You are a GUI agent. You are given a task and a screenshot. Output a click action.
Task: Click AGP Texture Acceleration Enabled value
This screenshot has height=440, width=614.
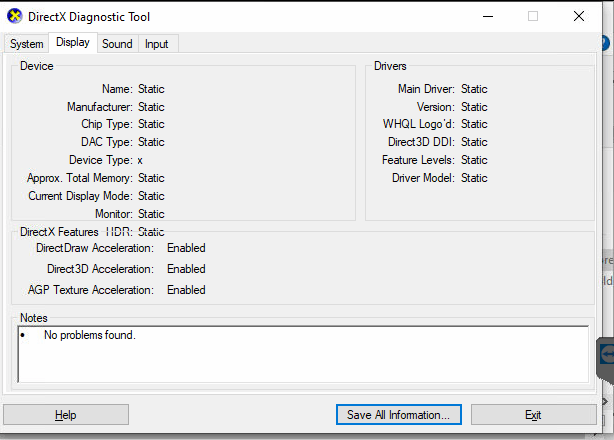coord(186,290)
